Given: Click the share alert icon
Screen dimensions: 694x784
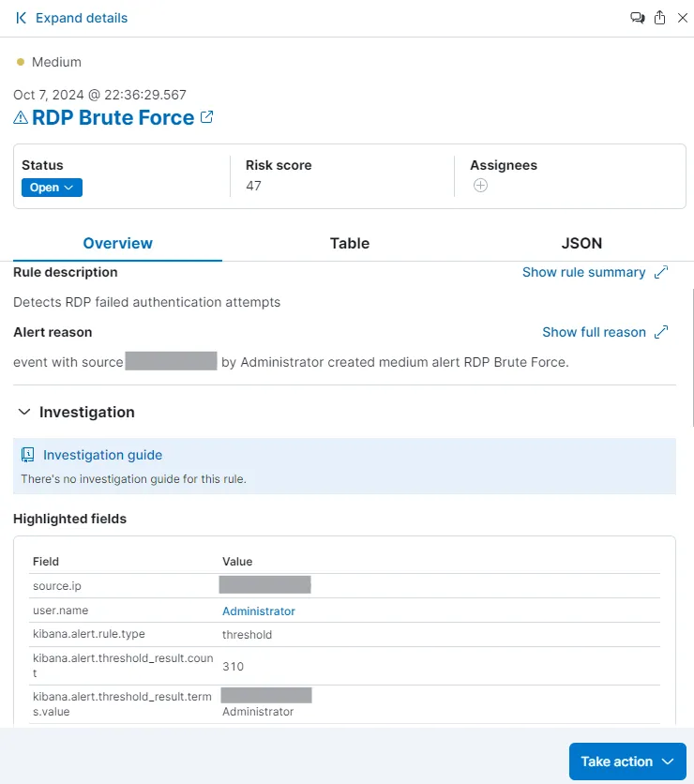Looking at the screenshot, I should pos(660,18).
